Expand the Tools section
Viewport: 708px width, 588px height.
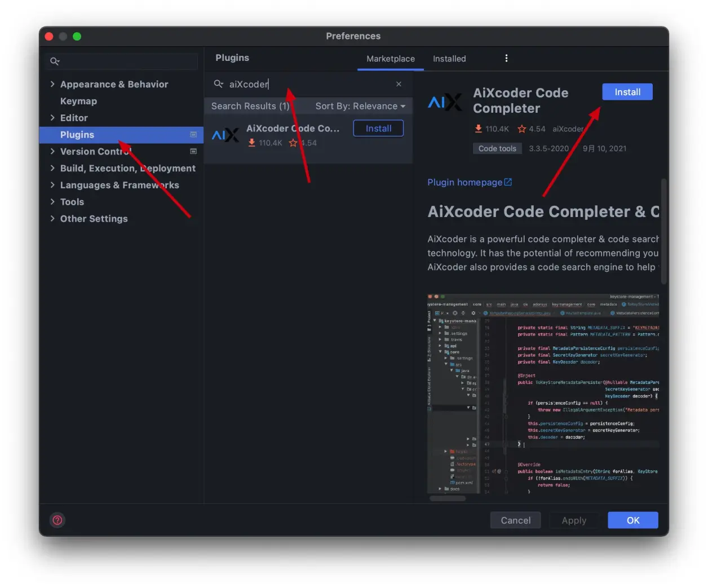(x=52, y=202)
